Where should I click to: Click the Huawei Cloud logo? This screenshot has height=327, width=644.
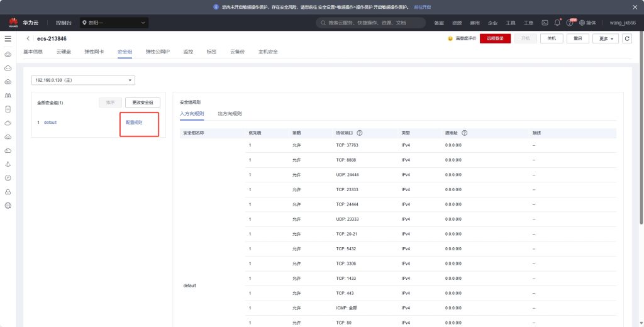[14, 23]
